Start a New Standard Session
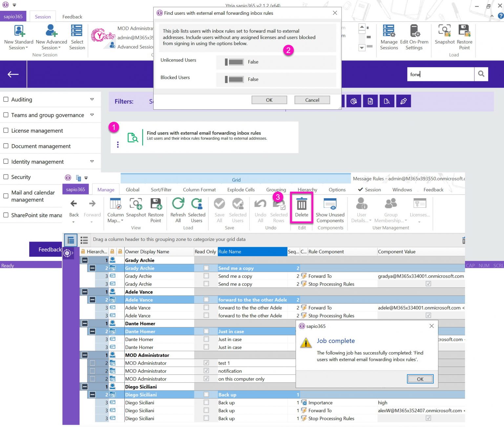 coord(18,36)
